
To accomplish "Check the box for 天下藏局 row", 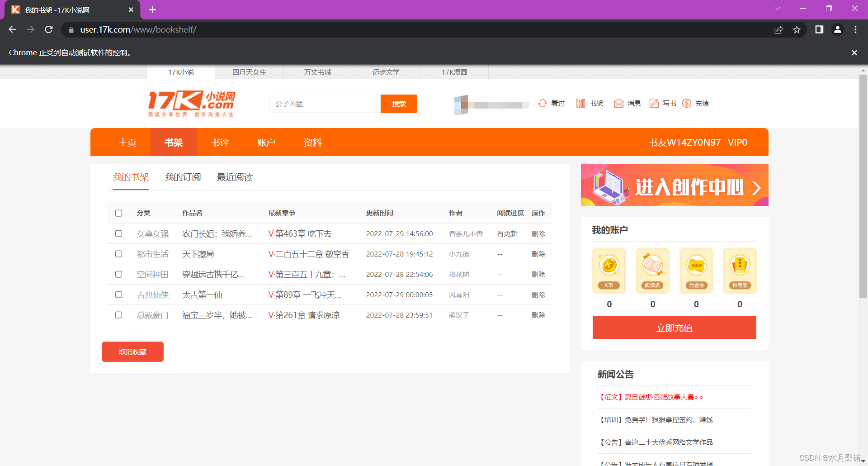I will (x=118, y=254).
